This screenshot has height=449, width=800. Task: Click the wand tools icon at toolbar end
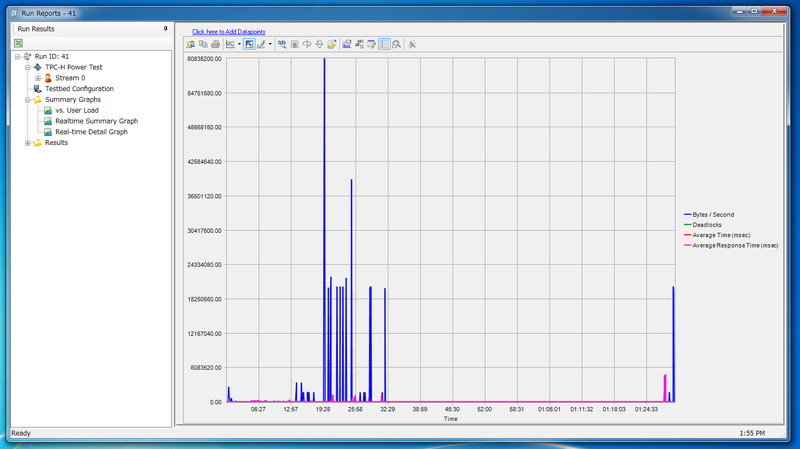[412, 44]
